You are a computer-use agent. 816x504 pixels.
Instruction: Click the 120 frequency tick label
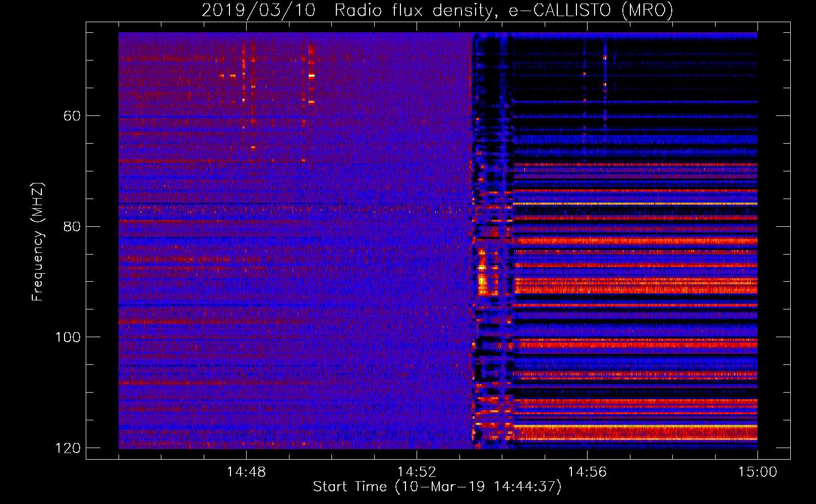[68, 448]
